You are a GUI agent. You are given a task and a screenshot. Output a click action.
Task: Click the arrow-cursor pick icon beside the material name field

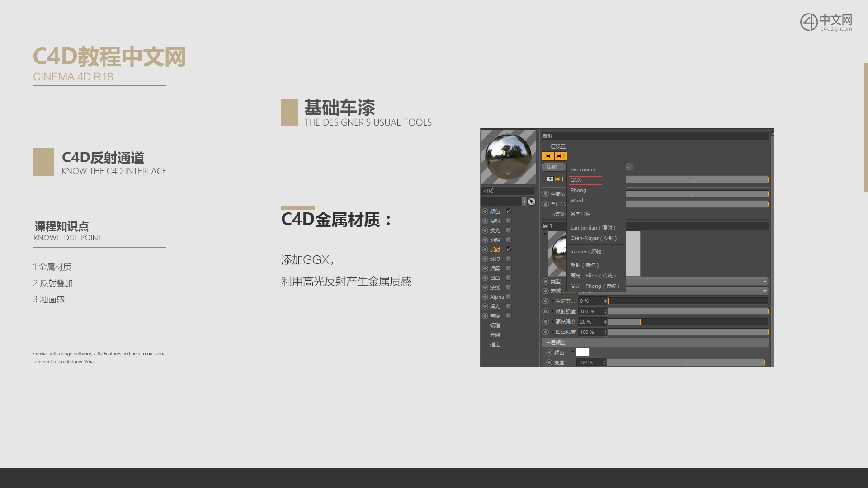[532, 202]
